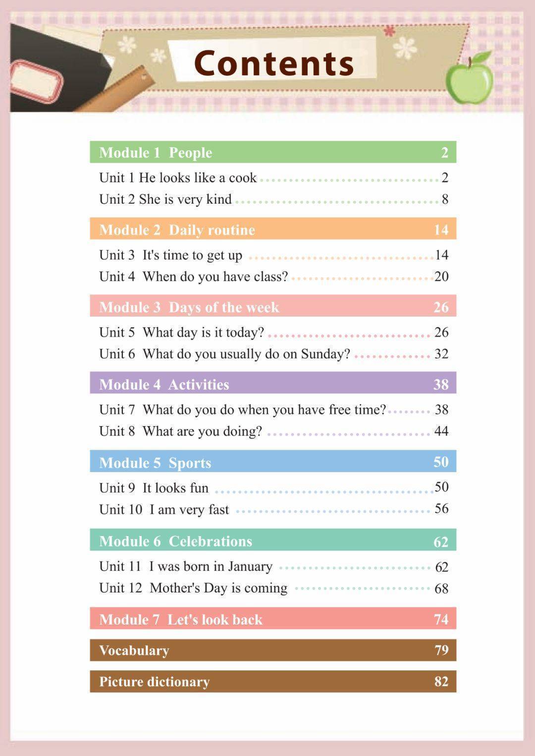The width and height of the screenshot is (535, 756).
Task: Open the Vocabulary section bar
Action: [272, 650]
